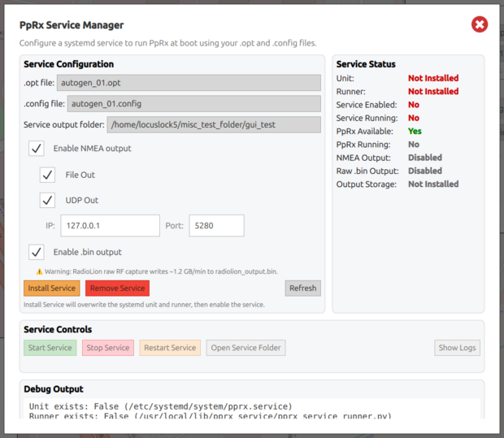The height and width of the screenshot is (438, 504).
Task: Click the PpRx Service Manager title
Action: (x=72, y=25)
